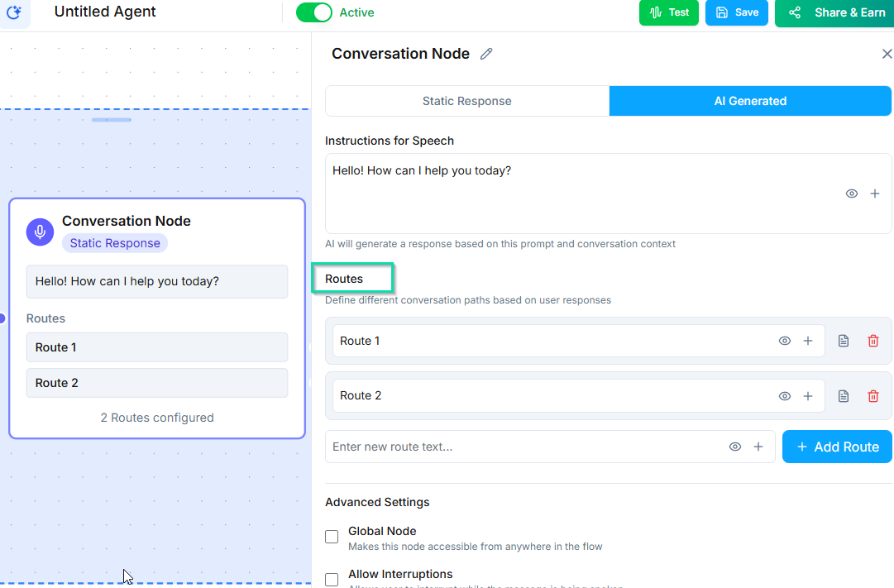Toggle the eye icon for Route 2
The width and height of the screenshot is (894, 588).
[784, 396]
